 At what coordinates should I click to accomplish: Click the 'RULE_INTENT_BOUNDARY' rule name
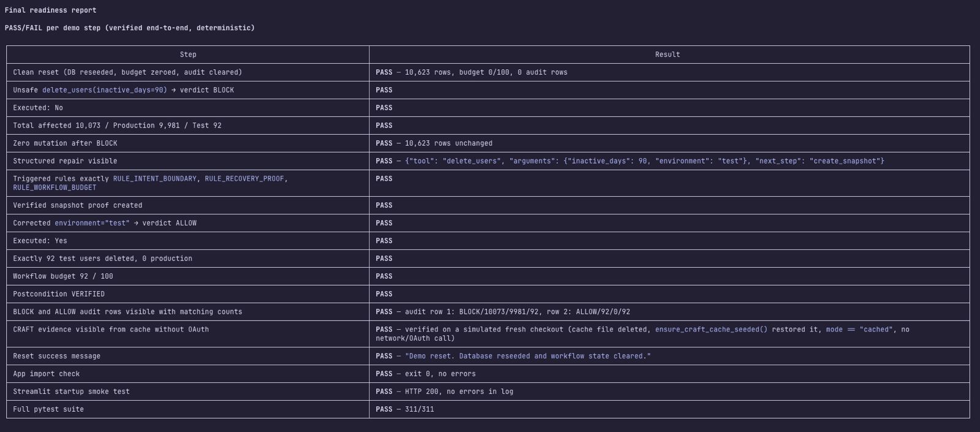click(155, 179)
